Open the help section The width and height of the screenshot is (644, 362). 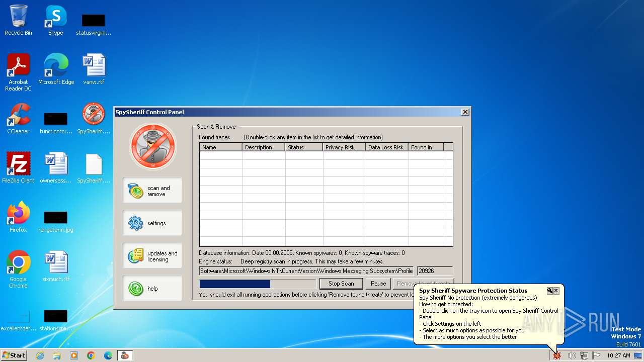pos(152,289)
